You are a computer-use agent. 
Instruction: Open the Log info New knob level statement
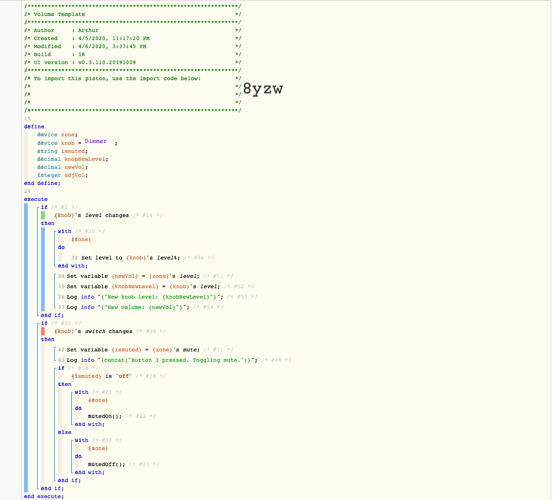click(x=145, y=297)
